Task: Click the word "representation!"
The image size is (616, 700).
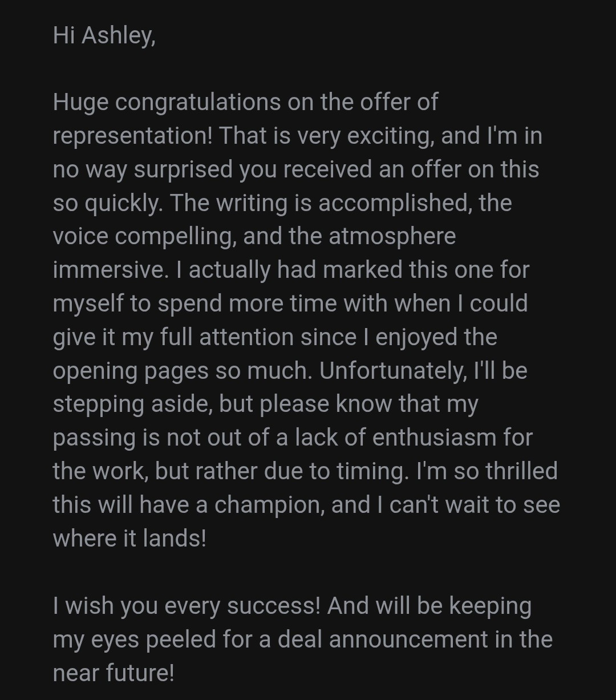Action: (132, 136)
